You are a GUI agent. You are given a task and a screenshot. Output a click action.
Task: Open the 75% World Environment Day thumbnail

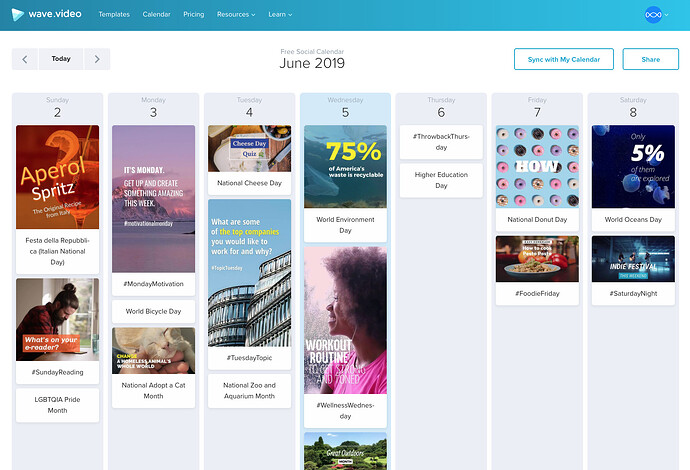pyautogui.click(x=345, y=166)
